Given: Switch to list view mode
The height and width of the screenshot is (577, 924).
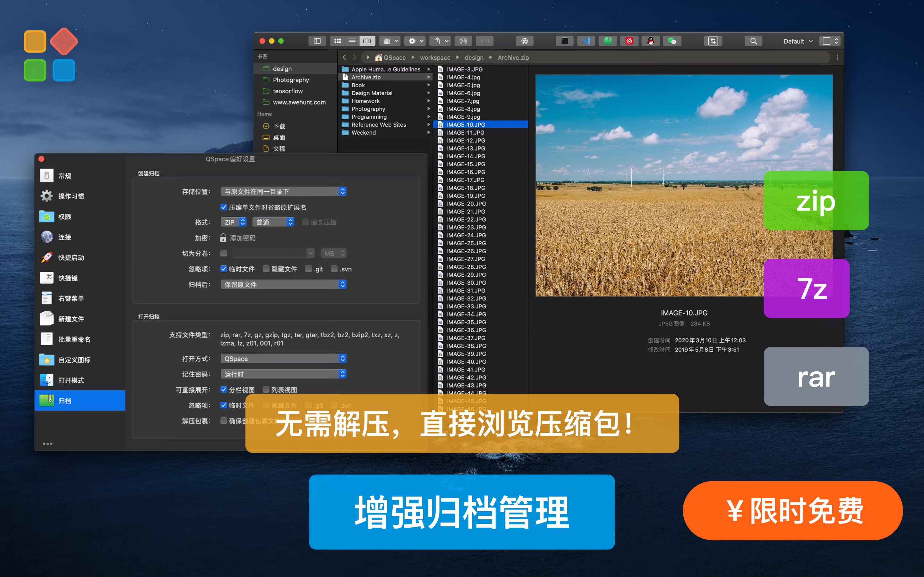Looking at the screenshot, I should pos(352,41).
